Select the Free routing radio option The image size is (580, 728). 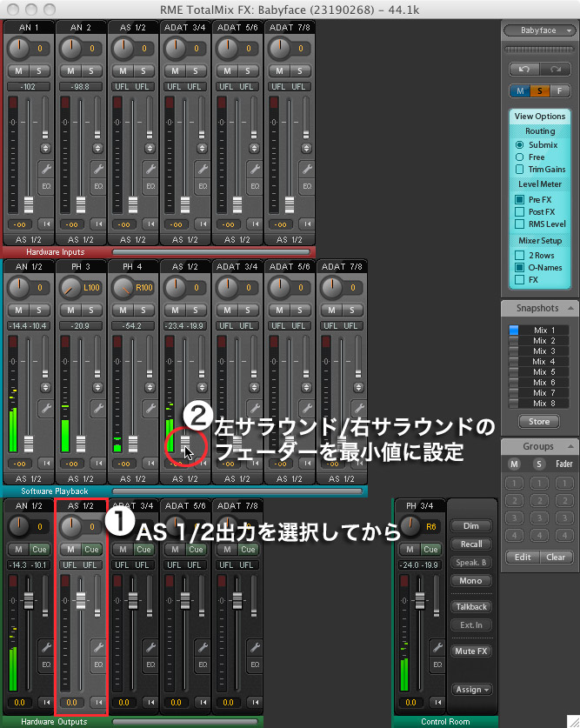click(x=520, y=157)
